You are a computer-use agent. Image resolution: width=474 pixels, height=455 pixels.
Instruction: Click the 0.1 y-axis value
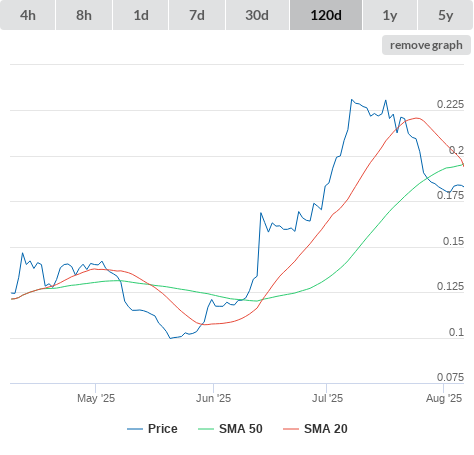coord(456,332)
